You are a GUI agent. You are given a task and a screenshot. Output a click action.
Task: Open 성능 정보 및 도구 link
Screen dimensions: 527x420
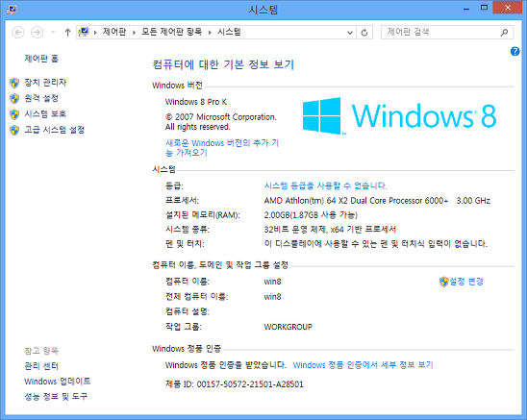click(x=56, y=397)
